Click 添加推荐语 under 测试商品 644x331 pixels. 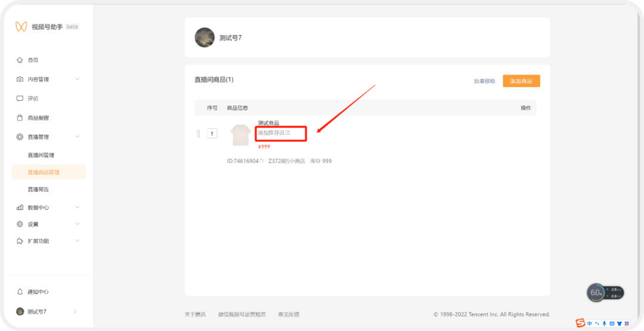pos(271,133)
